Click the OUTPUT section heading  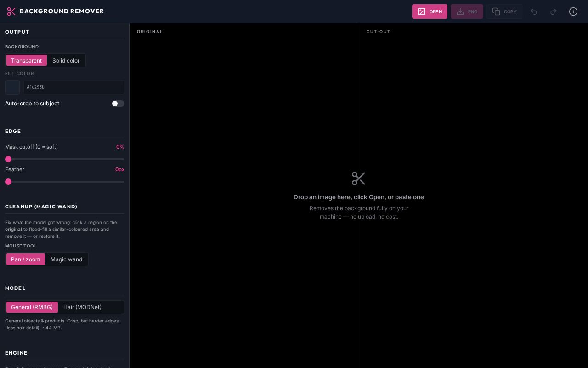coord(17,32)
